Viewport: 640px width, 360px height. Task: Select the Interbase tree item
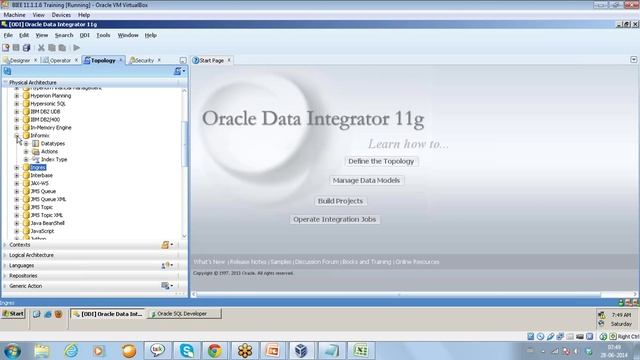(41, 176)
